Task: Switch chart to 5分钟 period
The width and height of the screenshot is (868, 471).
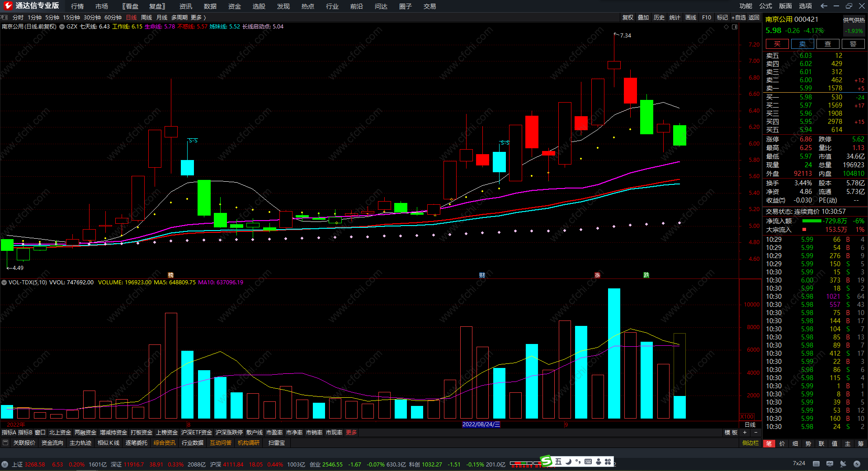Action: click(52, 18)
